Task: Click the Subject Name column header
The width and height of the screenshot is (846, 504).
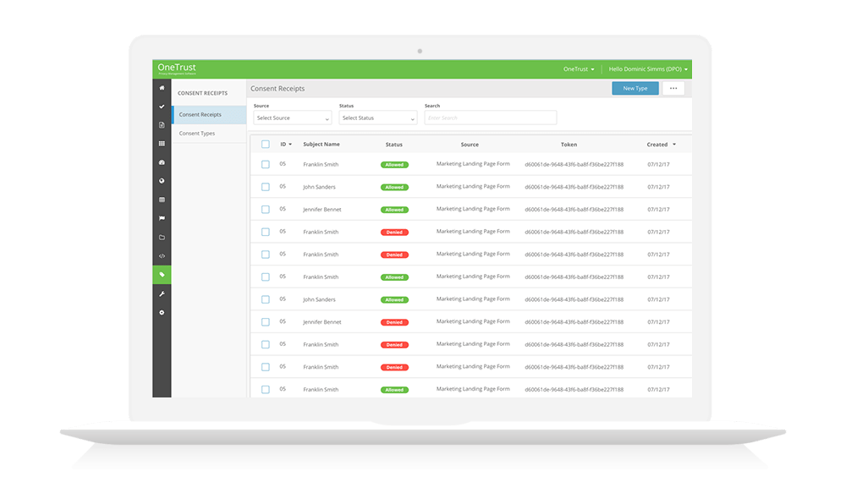Action: coord(321,145)
